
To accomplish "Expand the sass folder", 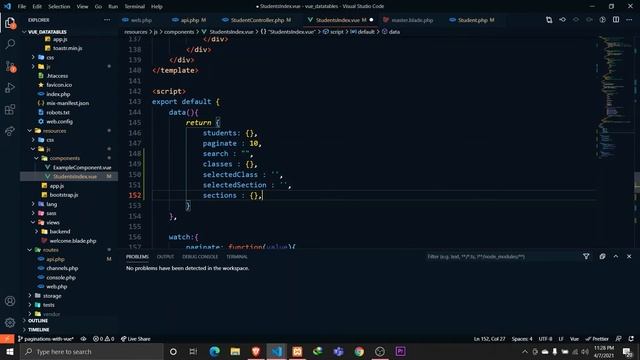I will 51,213.
